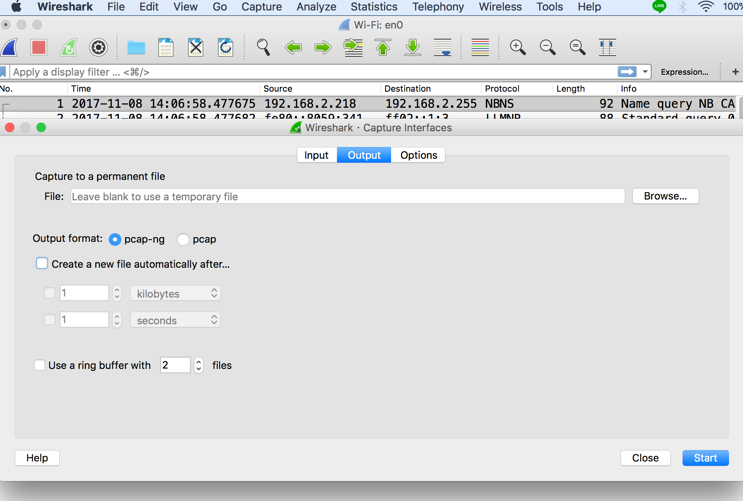Open the Telephony menu
The height and width of the screenshot is (501, 743).
point(438,7)
